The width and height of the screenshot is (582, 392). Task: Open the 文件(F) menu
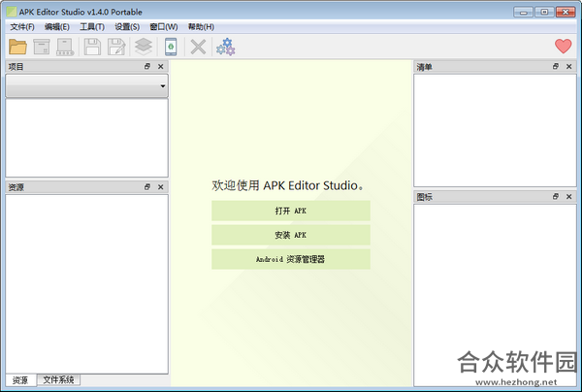pyautogui.click(x=22, y=27)
